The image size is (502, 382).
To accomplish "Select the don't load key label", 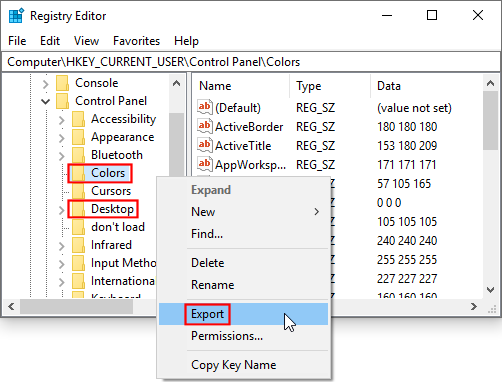I will 118,227.
